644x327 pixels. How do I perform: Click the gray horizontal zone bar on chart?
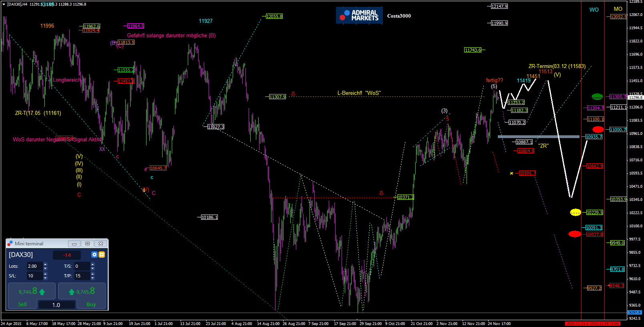538,136
